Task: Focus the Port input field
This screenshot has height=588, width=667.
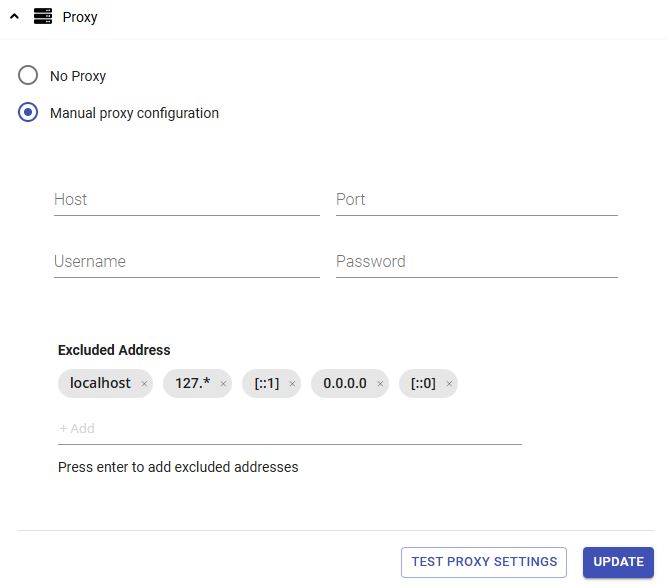Action: [476, 200]
